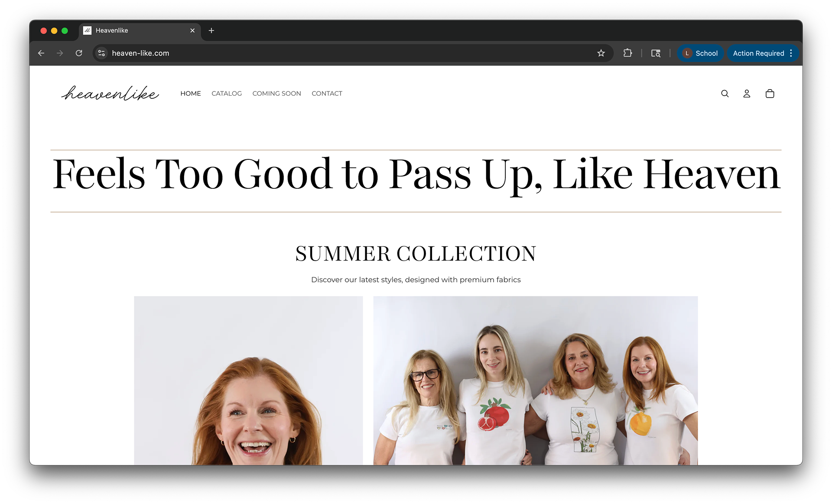
Task: View site information icon in address bar
Action: tap(101, 53)
